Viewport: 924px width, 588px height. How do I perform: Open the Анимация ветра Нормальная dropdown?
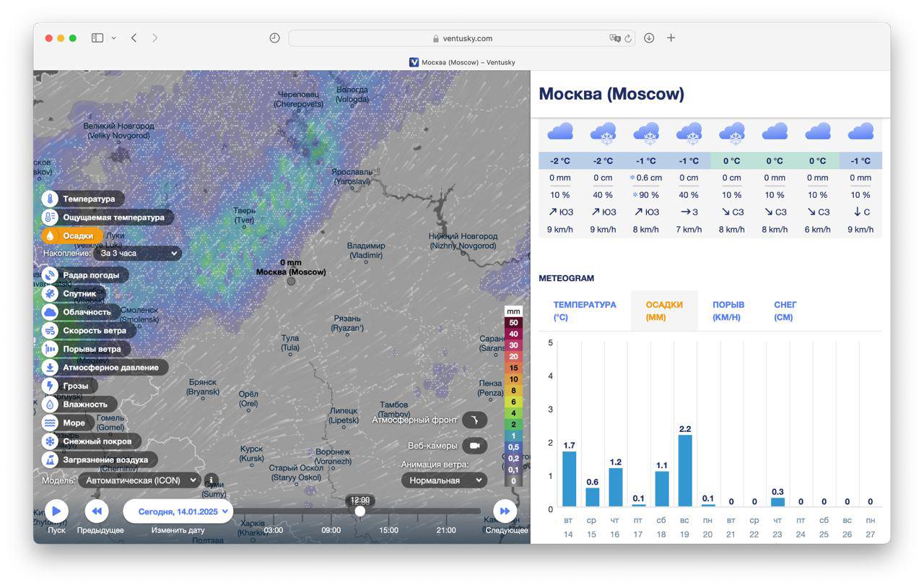coord(444,480)
